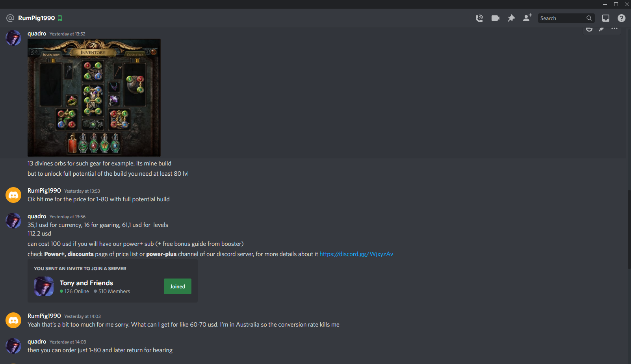This screenshot has width=631, height=364.
Task: Click '510 Members' server count
Action: pyautogui.click(x=112, y=292)
